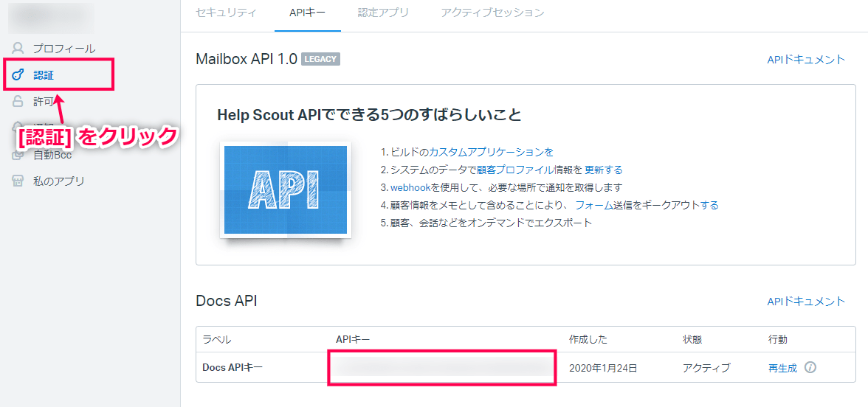Click the info icon next to 再生成
The width and height of the screenshot is (868, 407).
tap(810, 367)
